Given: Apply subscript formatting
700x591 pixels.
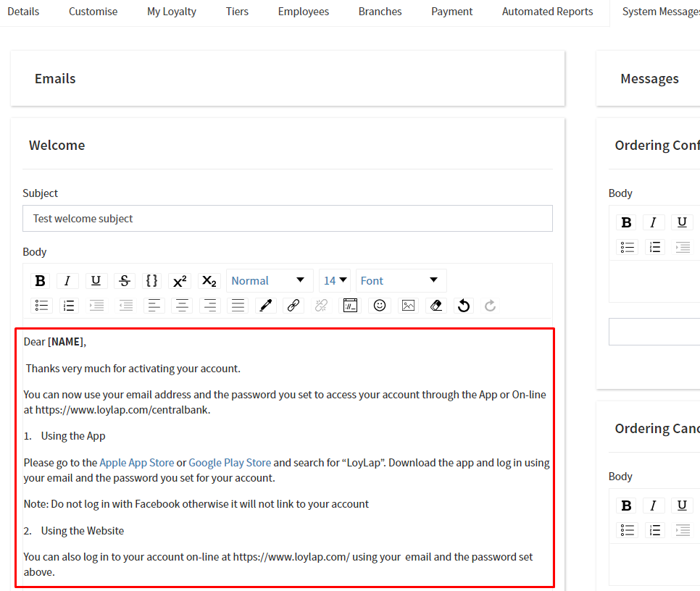Looking at the screenshot, I should click(209, 280).
